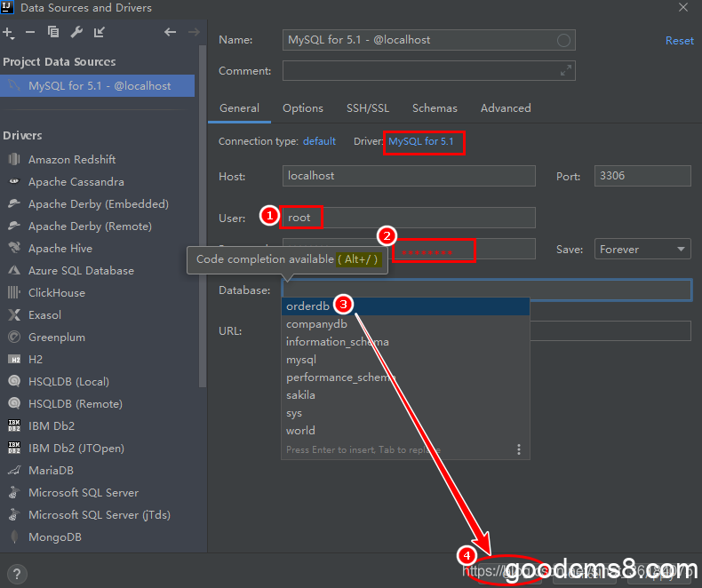Duplicate the data source with copy icon
Image resolution: width=702 pixels, height=588 pixels.
53,32
